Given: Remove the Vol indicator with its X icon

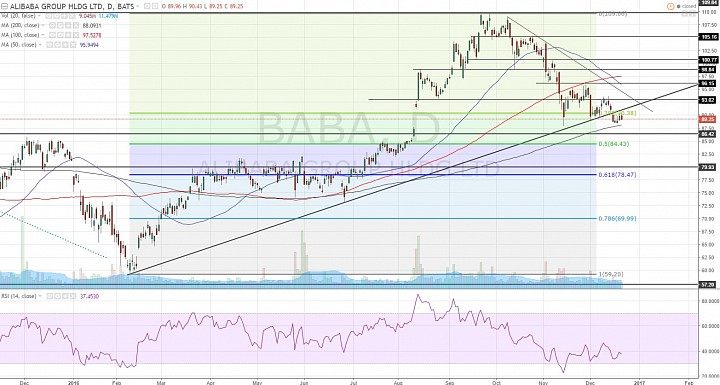Looking at the screenshot, I should tap(72, 16).
